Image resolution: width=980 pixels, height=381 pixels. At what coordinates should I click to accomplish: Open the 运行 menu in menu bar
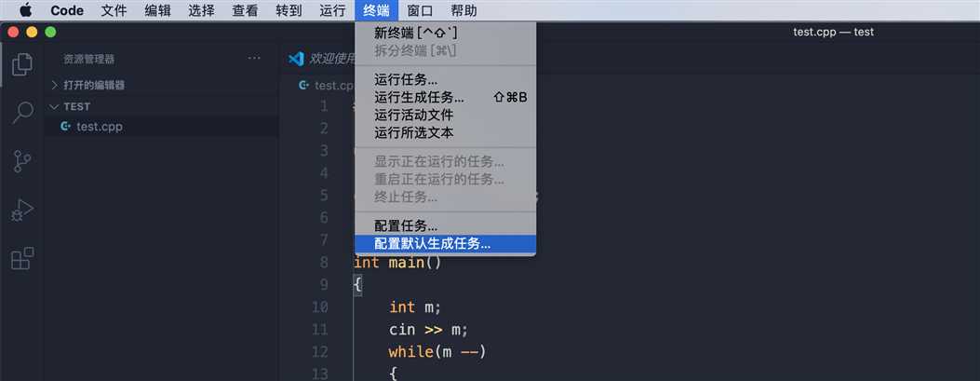point(332,10)
